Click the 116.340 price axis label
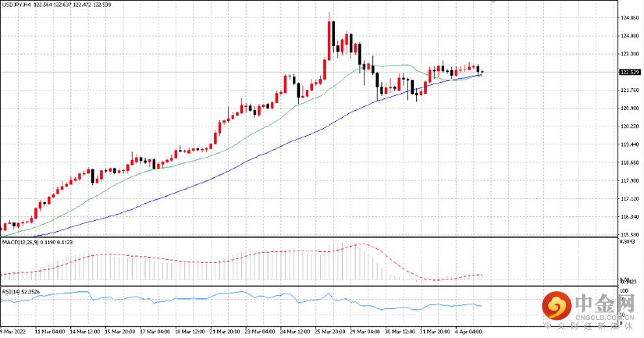This screenshot has height=338, width=644. (630, 217)
